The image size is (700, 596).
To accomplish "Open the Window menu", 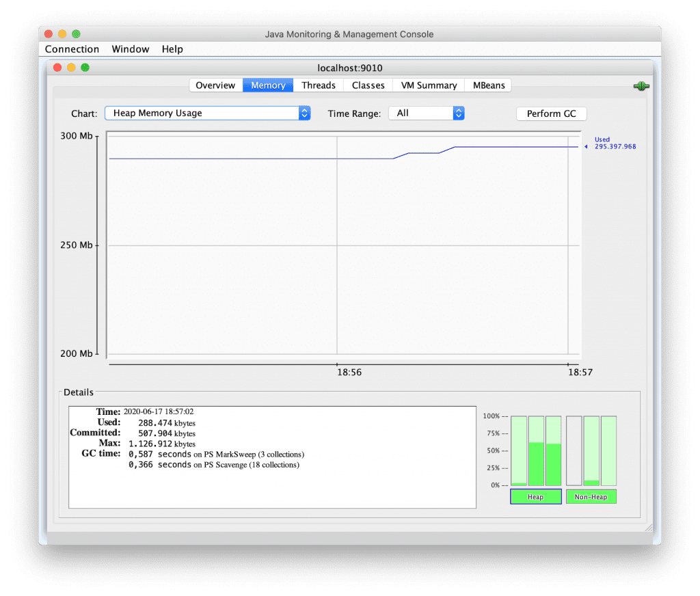I will [x=130, y=49].
